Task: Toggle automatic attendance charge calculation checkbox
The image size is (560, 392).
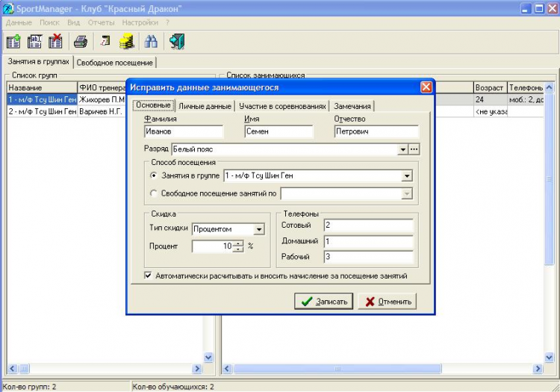Action: pos(148,276)
